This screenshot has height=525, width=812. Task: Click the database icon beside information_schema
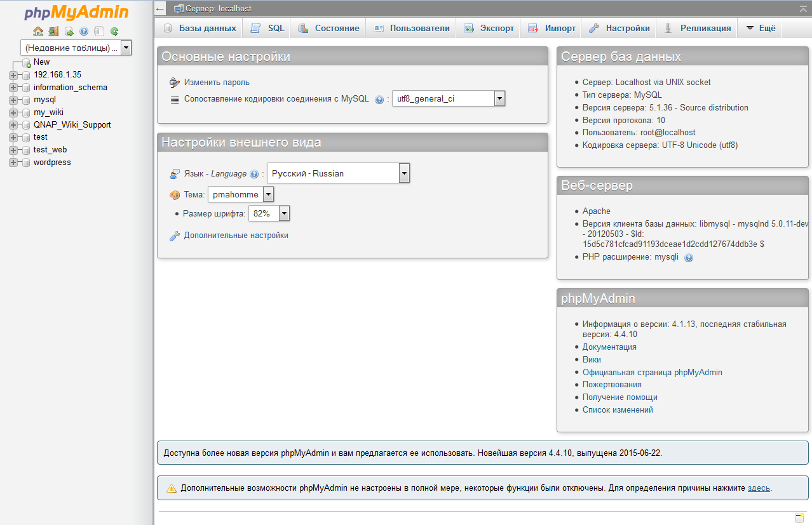tap(26, 88)
